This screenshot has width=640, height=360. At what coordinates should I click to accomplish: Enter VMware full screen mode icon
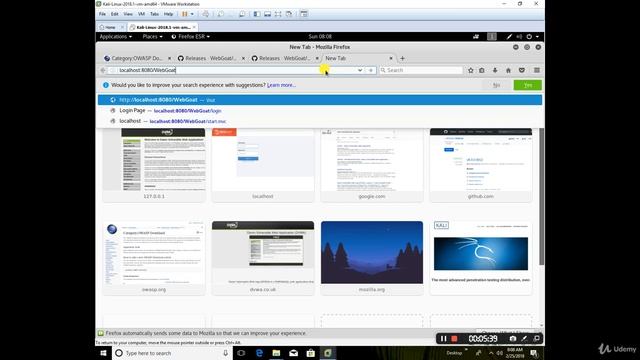(x=278, y=14)
